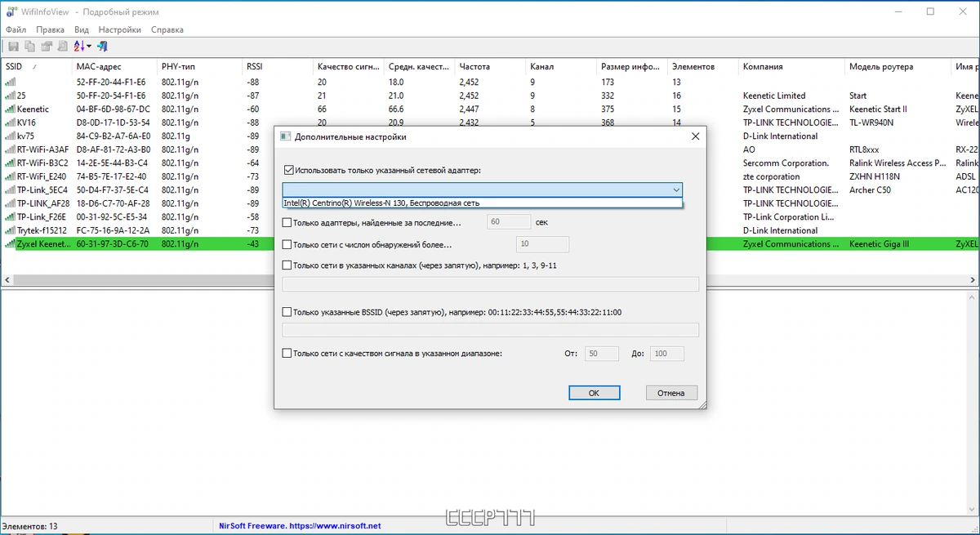Sort by the SSID column header
Screen dimensions: 980x535
click(x=36, y=67)
